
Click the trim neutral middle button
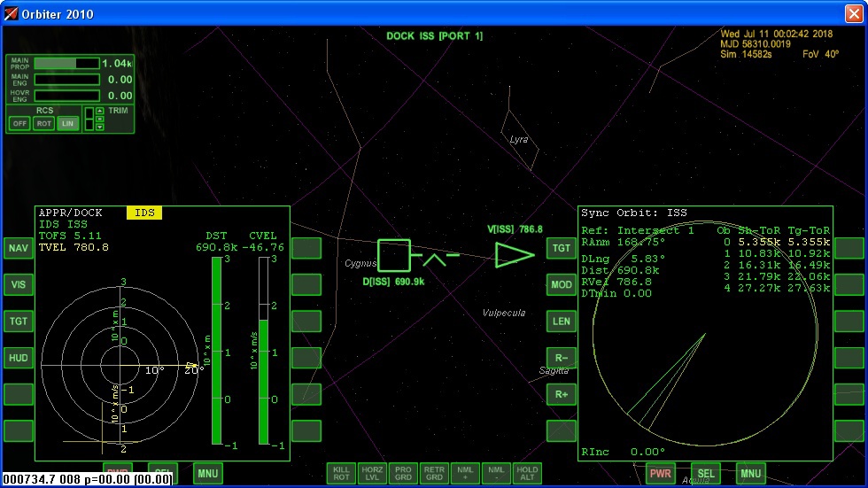99,119
